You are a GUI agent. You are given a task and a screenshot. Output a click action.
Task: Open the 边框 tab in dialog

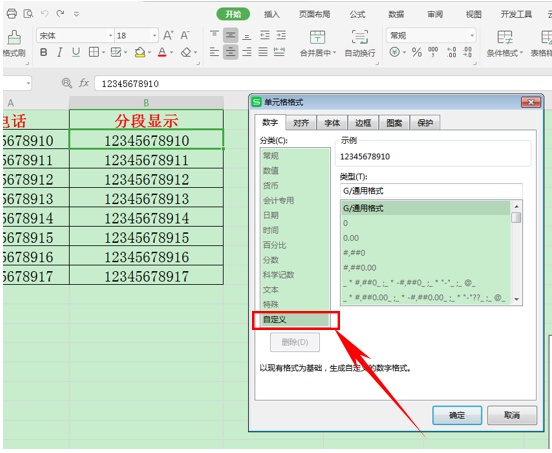tap(363, 123)
